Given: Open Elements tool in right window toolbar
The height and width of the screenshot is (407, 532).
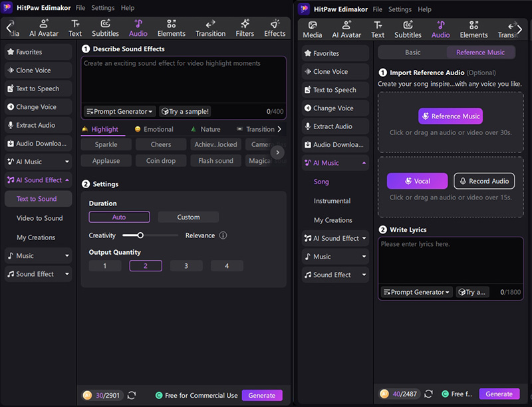Looking at the screenshot, I should (x=473, y=30).
